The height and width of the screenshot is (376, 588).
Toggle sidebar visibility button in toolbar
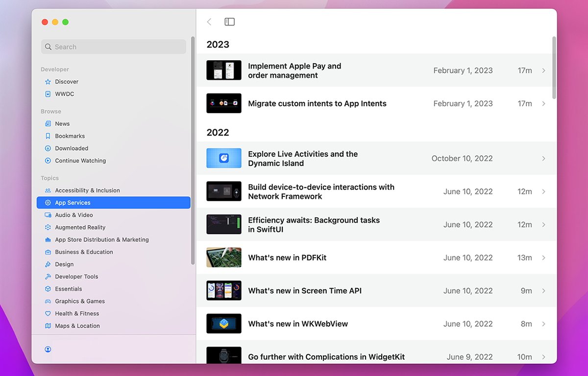tap(229, 22)
